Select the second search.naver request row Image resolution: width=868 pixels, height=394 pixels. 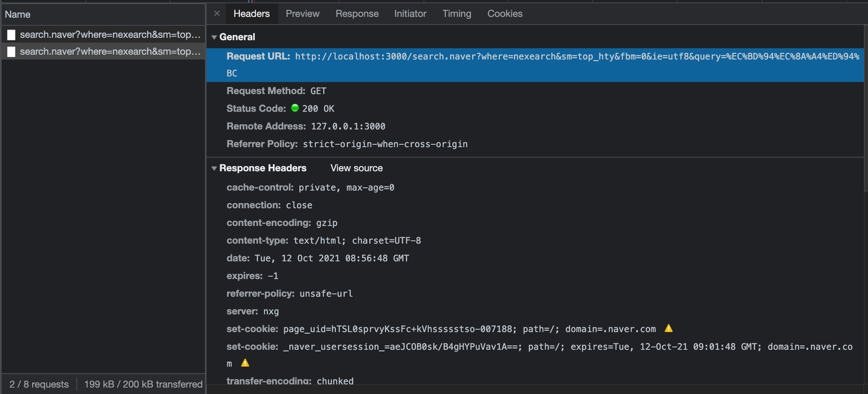point(103,51)
